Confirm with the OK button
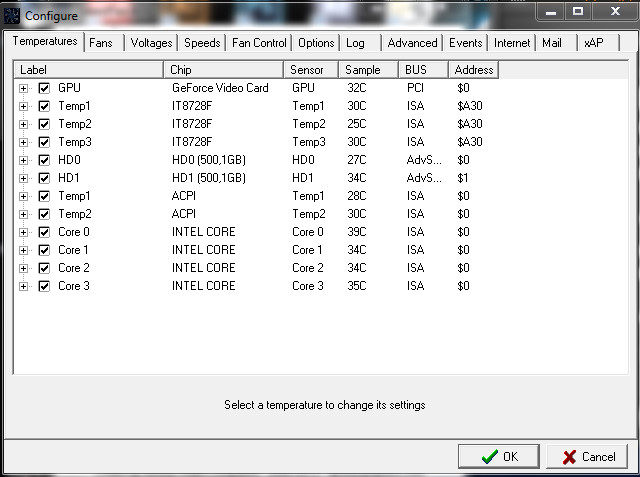Viewport: 640px width, 477px height. pyautogui.click(x=499, y=457)
